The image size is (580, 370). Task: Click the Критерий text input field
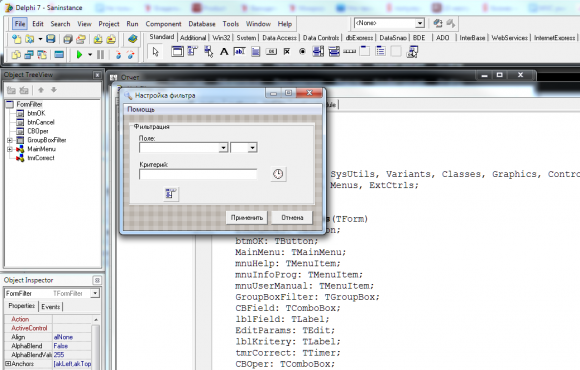click(x=198, y=174)
